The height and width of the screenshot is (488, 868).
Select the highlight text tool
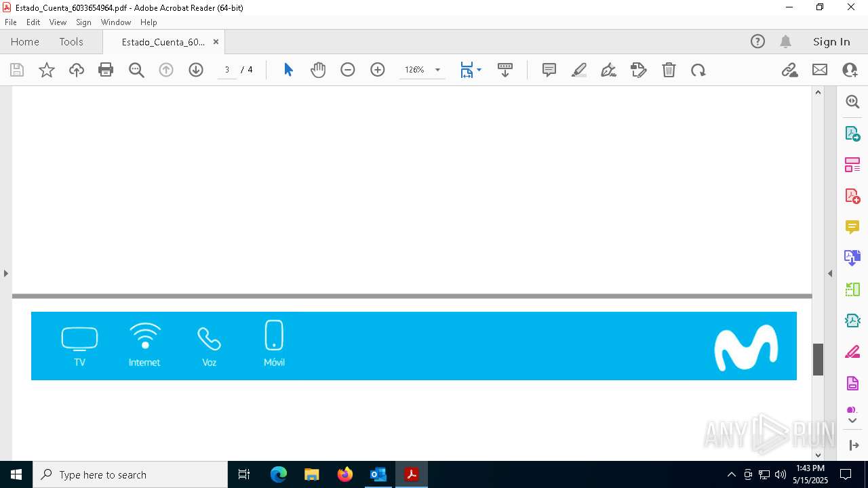pos(579,70)
